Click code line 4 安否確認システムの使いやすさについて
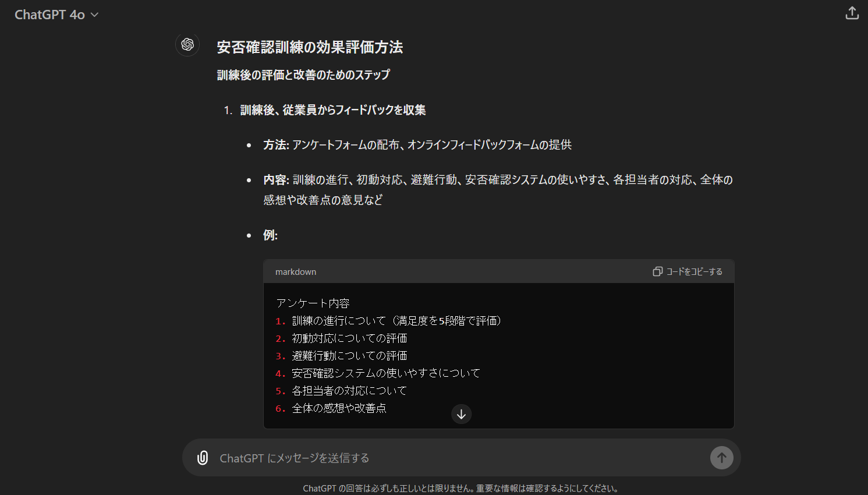 (385, 373)
